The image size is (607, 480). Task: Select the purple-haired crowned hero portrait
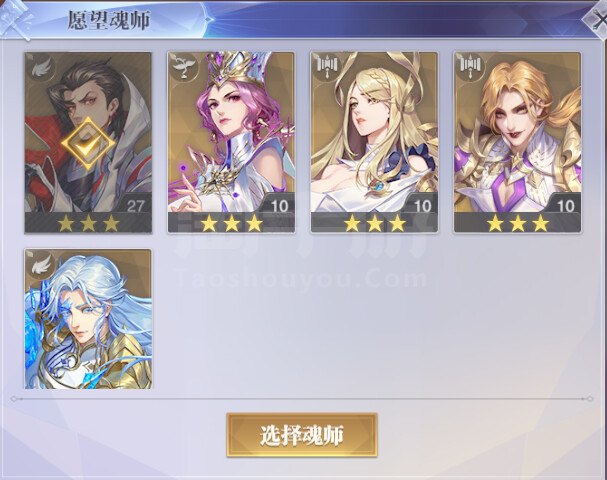click(x=231, y=142)
